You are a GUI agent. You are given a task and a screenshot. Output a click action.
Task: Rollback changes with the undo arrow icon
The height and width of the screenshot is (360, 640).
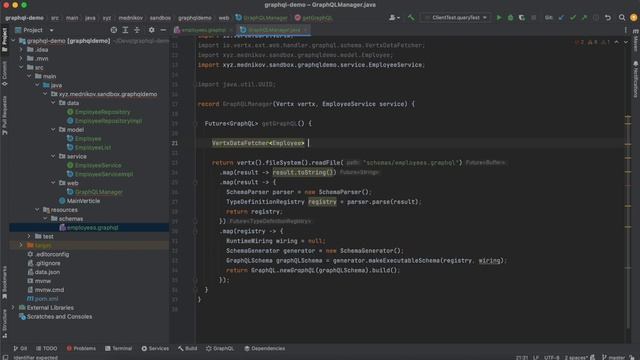608,18
